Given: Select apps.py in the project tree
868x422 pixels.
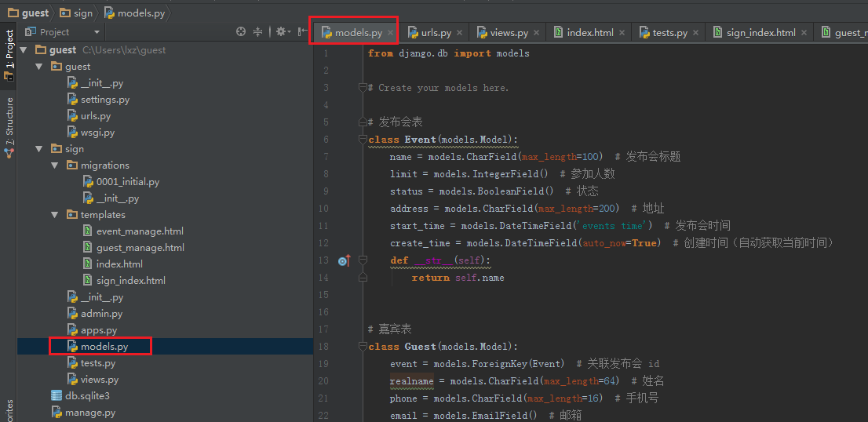Looking at the screenshot, I should pyautogui.click(x=99, y=330).
